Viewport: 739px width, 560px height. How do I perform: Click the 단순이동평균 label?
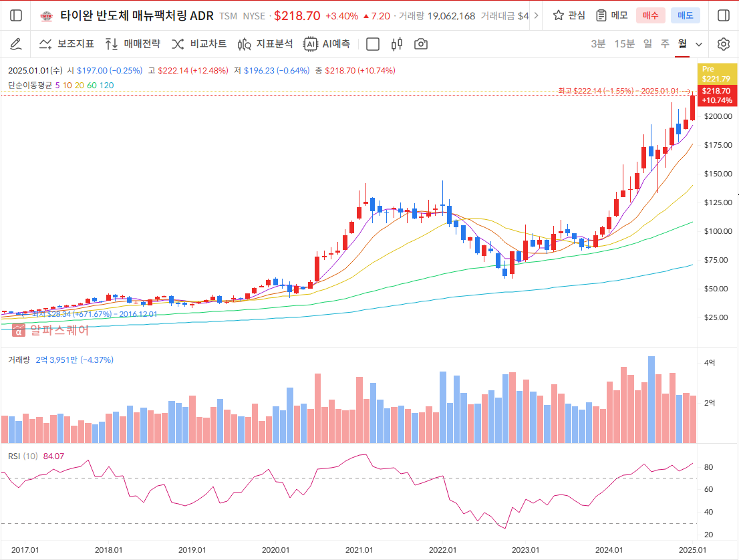[30, 86]
